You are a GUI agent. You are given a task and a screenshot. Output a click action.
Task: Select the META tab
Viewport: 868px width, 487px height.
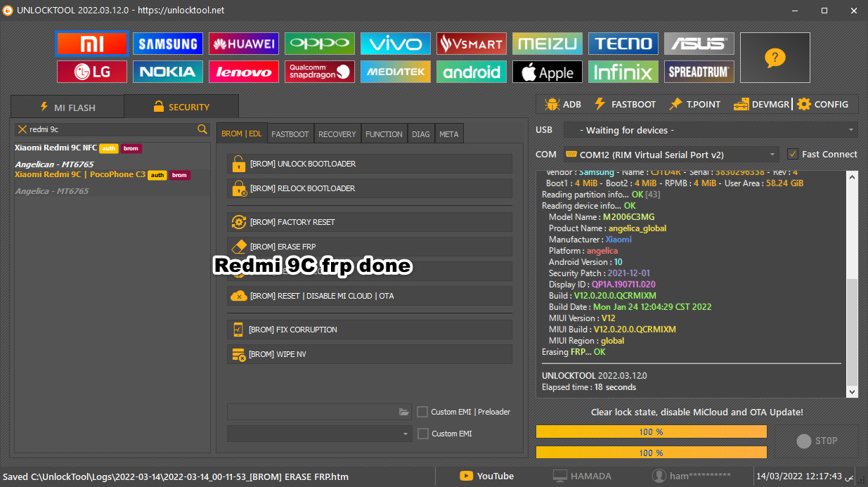[449, 134]
